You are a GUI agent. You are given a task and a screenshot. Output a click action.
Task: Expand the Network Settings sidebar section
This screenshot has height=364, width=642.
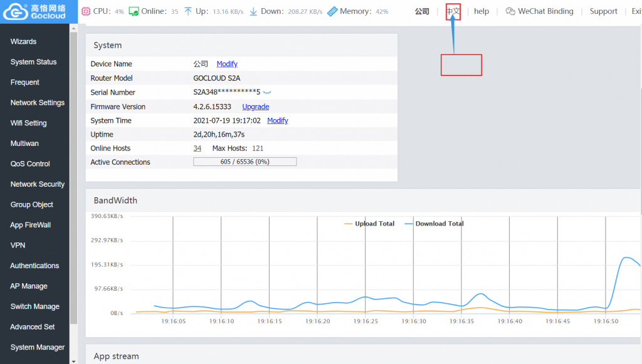(37, 103)
